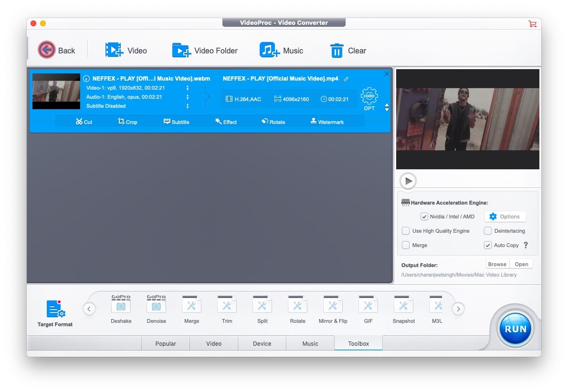Open the Subtitle tool
568x392 pixels.
tap(177, 122)
